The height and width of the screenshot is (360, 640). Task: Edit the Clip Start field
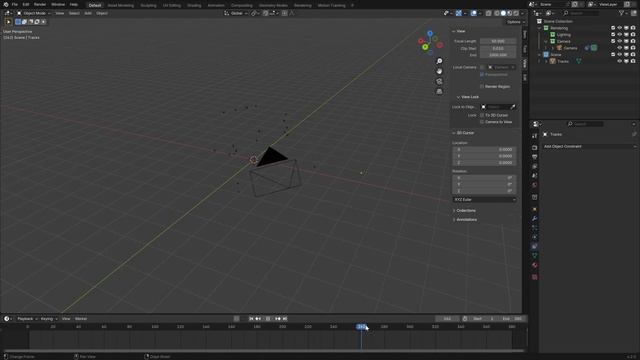pos(498,48)
